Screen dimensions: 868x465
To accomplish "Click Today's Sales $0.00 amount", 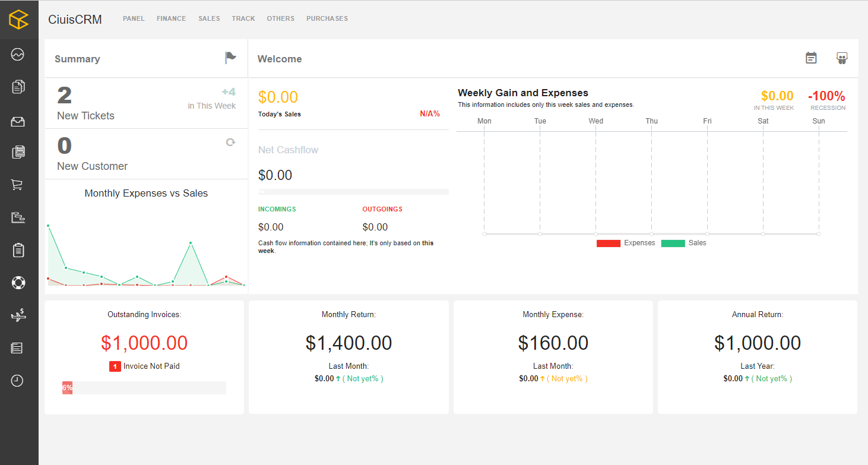I will pos(278,97).
